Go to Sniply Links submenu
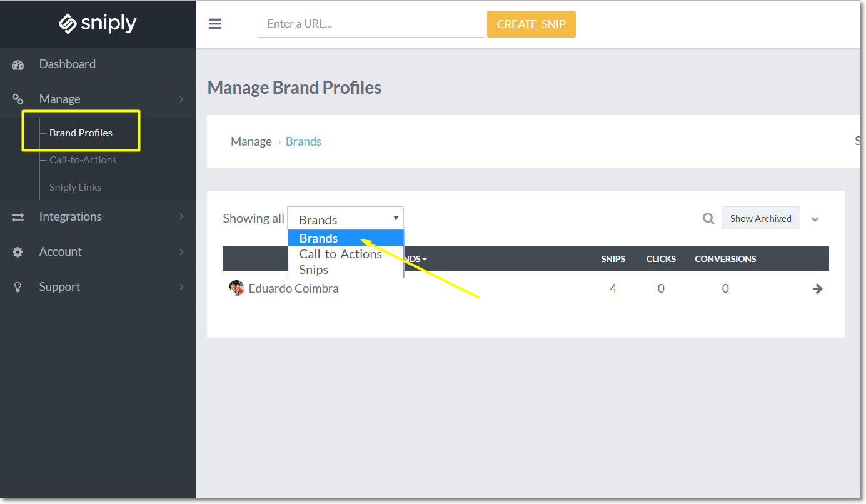Screen dimensions: 866x504 coord(75,188)
